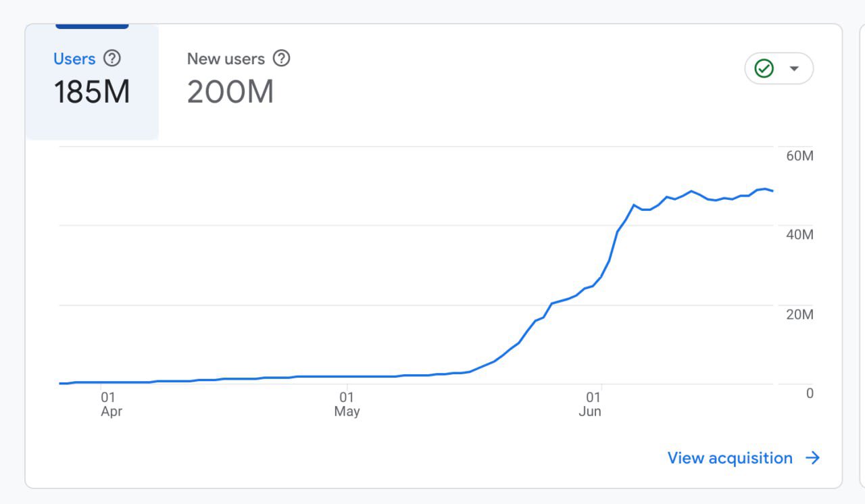Click the 01 Jun date axis label
This screenshot has width=865, height=504.
click(x=591, y=404)
